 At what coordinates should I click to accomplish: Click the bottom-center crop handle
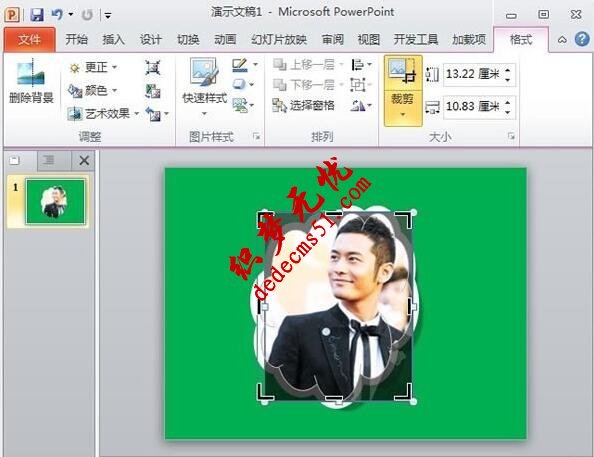click(x=334, y=399)
